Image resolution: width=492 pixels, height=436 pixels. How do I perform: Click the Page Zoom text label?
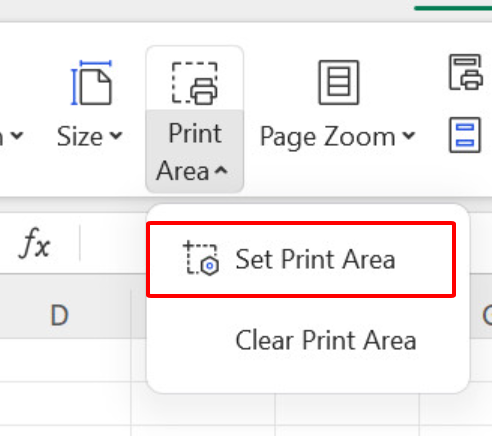[x=328, y=137]
